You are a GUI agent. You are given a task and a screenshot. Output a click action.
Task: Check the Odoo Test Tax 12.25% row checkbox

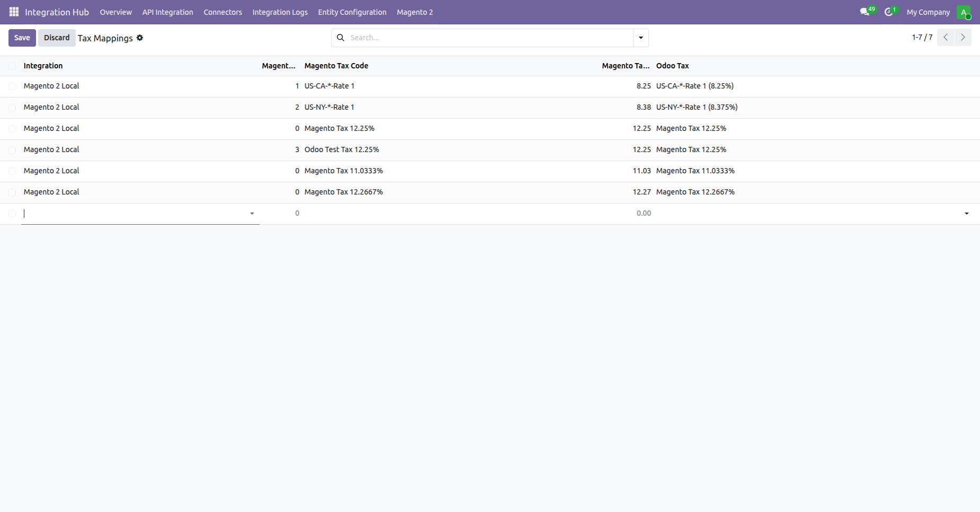point(12,150)
